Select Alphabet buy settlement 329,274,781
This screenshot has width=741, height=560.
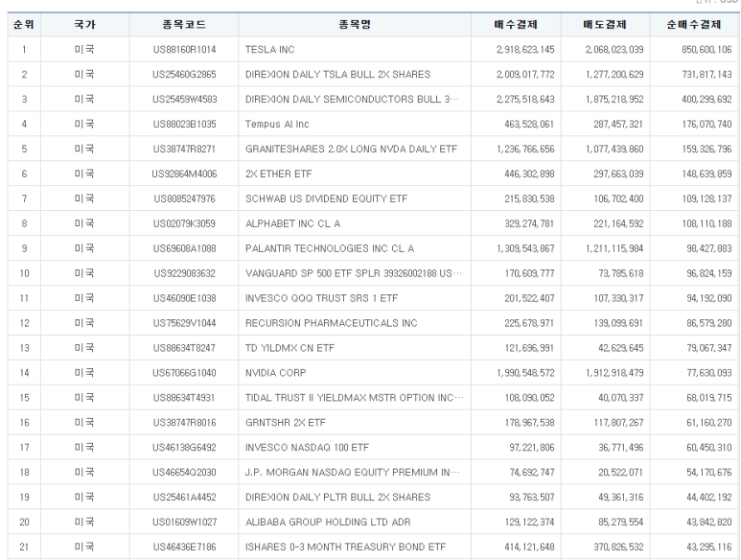529,224
